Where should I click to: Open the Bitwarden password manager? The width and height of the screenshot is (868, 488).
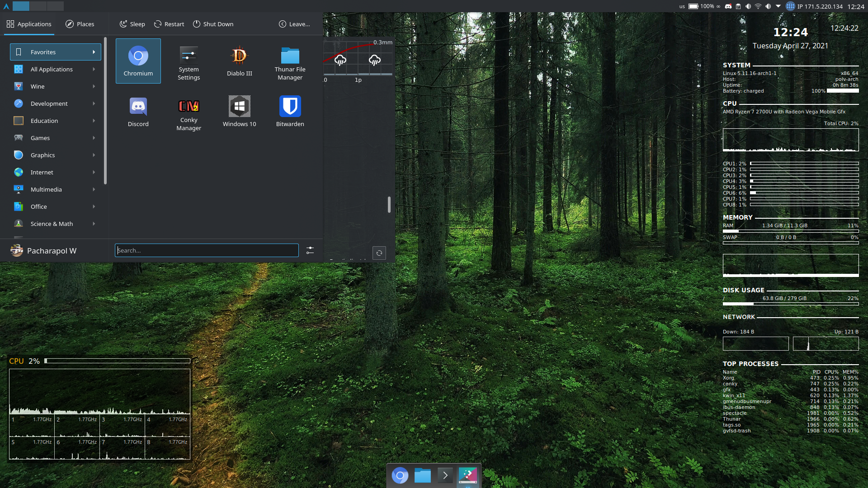tap(290, 111)
